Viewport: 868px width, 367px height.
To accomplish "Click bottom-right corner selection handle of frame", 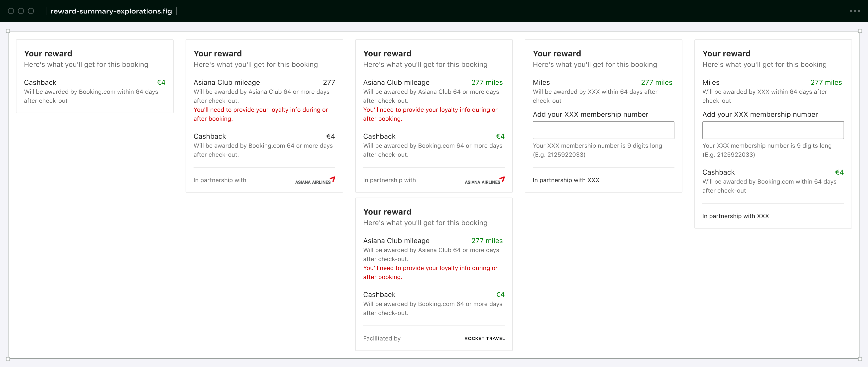I will click(860, 359).
